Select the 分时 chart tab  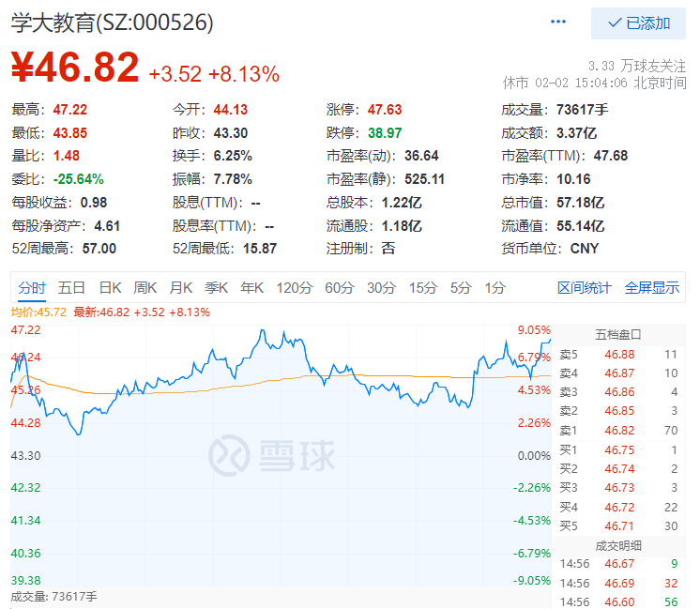click(32, 288)
